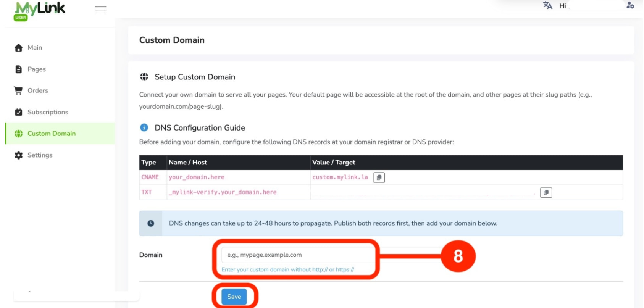Click the your_domain.here host cell

[239, 177]
